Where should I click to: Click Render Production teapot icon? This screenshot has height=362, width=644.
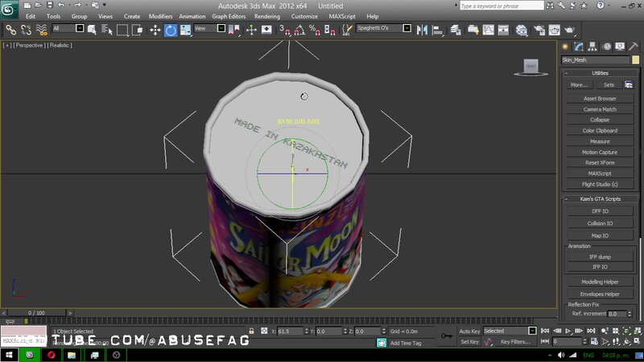click(x=570, y=30)
